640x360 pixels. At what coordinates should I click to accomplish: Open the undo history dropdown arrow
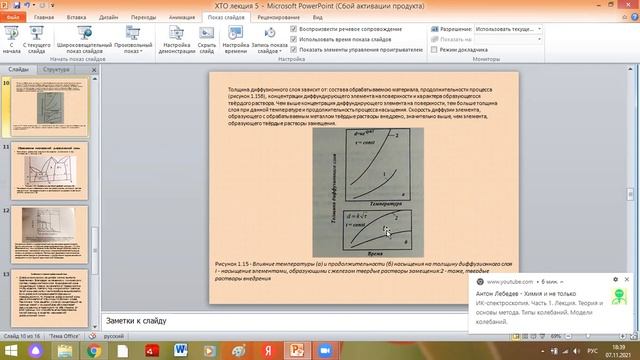pyautogui.click(x=34, y=5)
